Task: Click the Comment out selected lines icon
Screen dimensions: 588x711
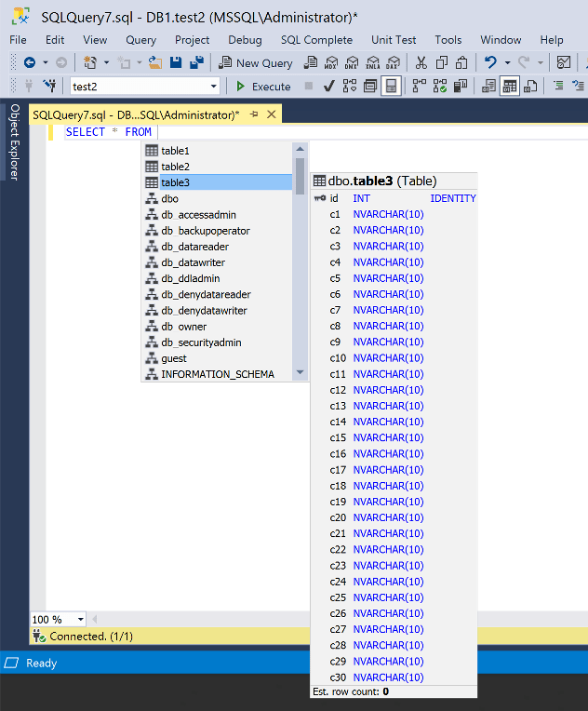Action: 558,86
